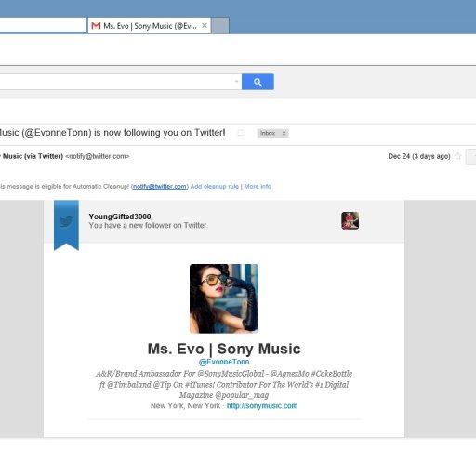Visit the http://sonymusic.com link

[x=262, y=405]
